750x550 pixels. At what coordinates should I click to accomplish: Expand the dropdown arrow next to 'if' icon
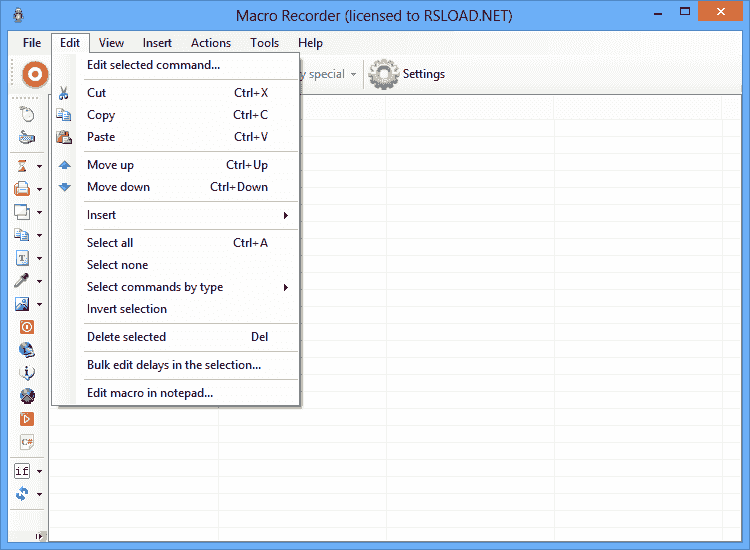[x=39, y=472]
